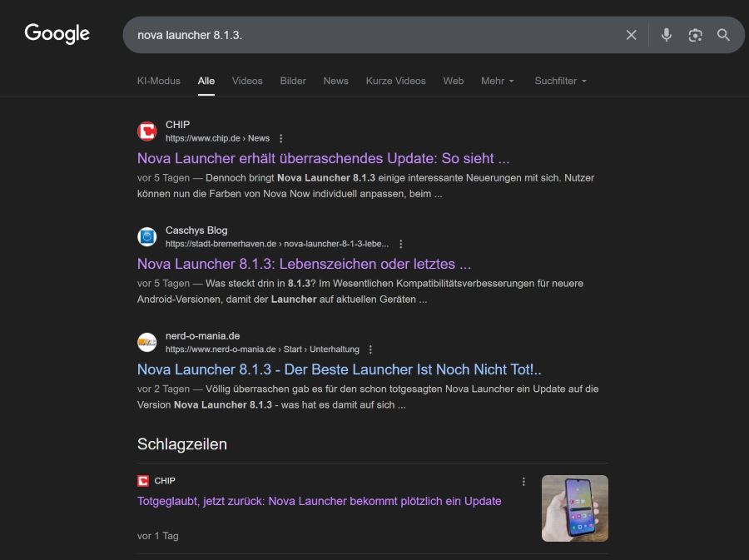Open options menu for nerd-o-mania.de result
Screen dimensions: 749x560
coord(370,349)
